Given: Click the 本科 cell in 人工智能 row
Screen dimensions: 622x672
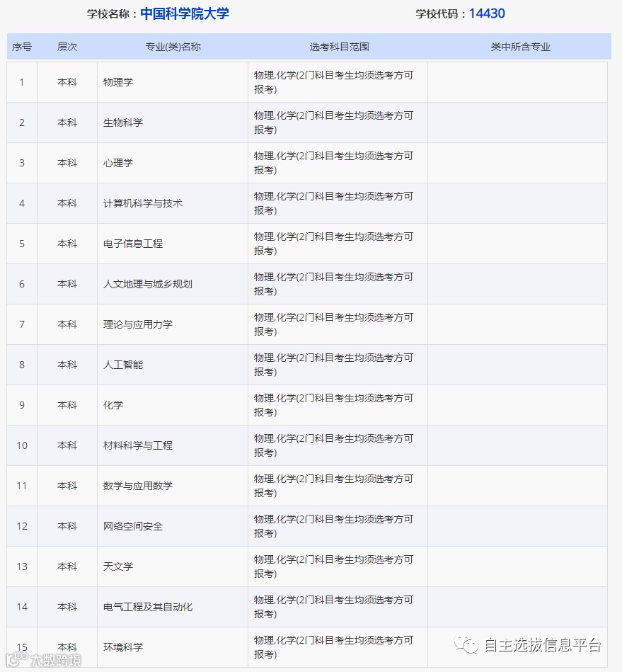Looking at the screenshot, I should 67,365.
